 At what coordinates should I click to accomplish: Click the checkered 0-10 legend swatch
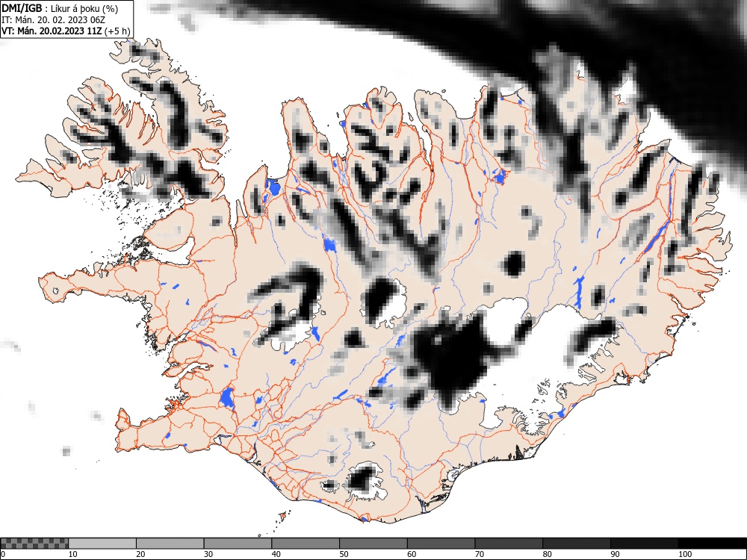click(x=34, y=544)
